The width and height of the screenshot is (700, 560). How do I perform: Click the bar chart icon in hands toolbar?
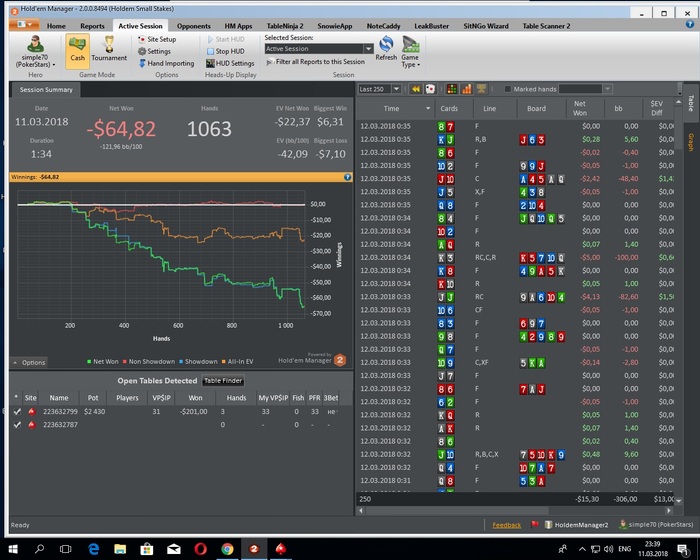point(467,89)
